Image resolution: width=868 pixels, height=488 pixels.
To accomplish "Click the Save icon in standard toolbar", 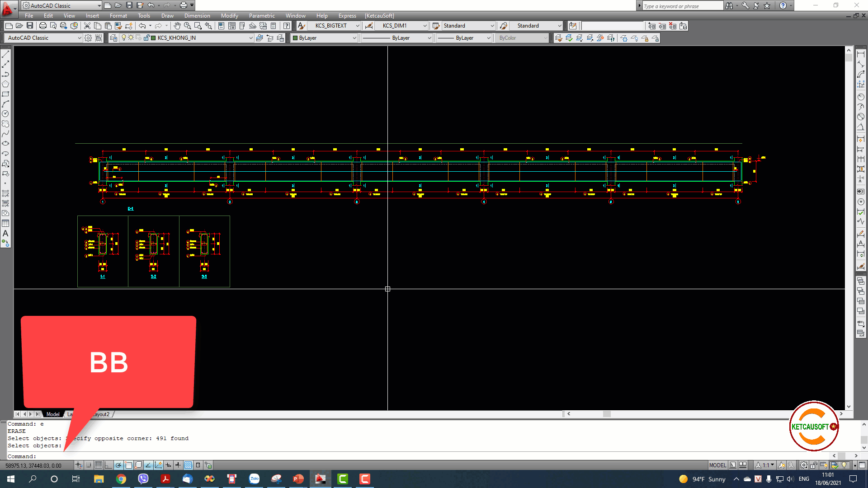I will 30,26.
